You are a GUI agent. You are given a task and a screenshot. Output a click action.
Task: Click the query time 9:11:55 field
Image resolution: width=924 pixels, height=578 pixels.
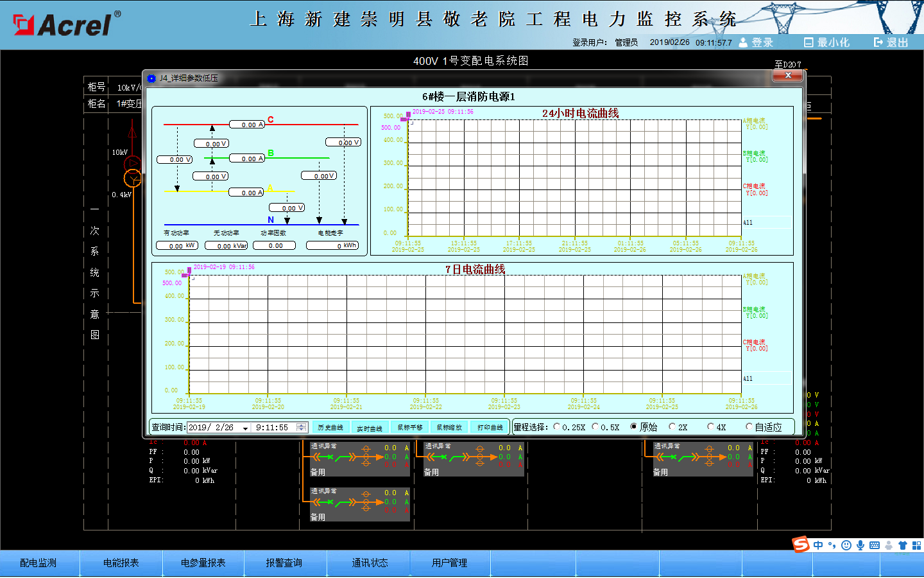(273, 427)
